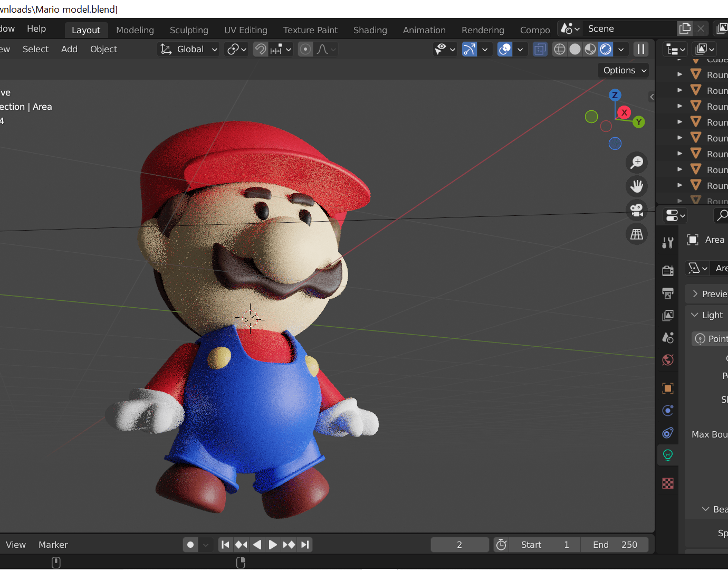Open the timeline Marker menu
This screenshot has height=570, width=728.
(x=53, y=545)
